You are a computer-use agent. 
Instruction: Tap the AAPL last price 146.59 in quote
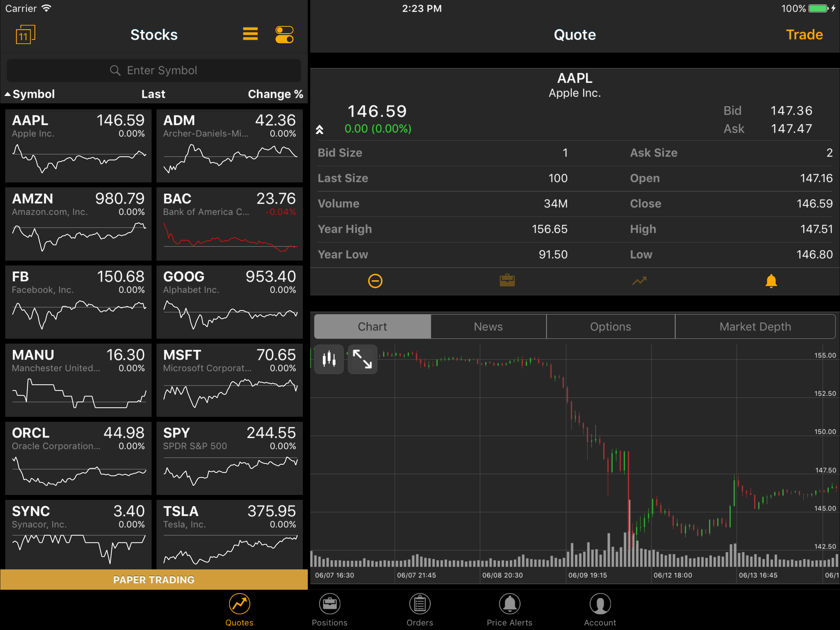377,111
